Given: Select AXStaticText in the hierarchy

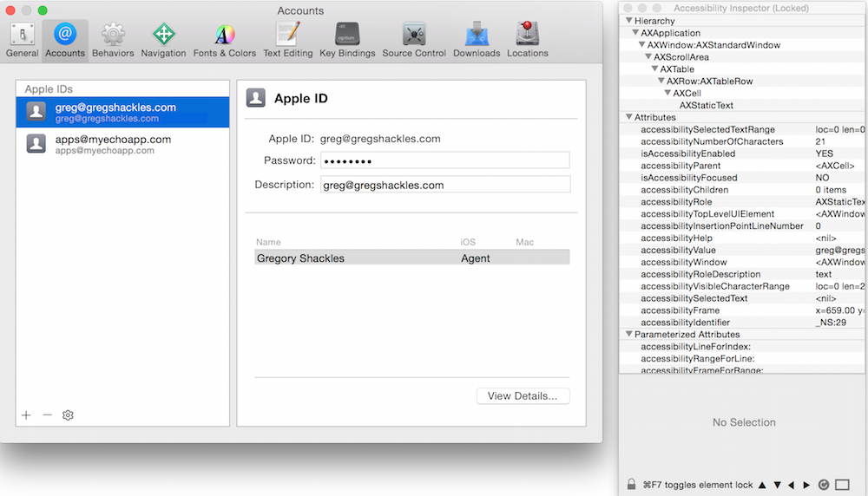Looking at the screenshot, I should point(707,105).
